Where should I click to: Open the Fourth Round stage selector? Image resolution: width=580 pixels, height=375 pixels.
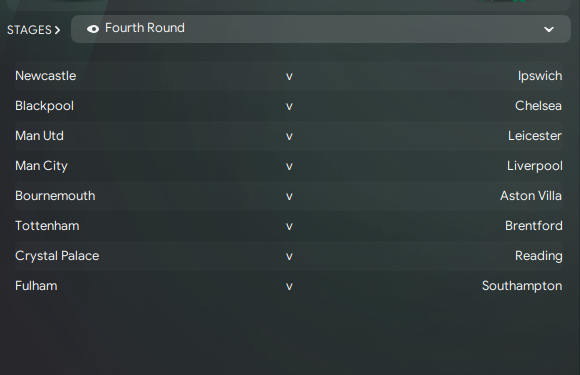pyautogui.click(x=321, y=29)
